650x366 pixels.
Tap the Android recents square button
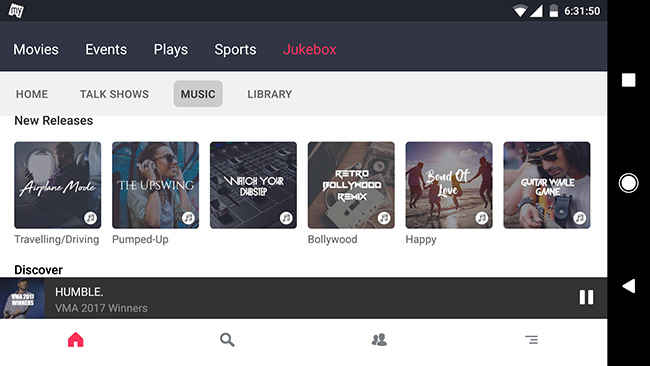(x=628, y=80)
